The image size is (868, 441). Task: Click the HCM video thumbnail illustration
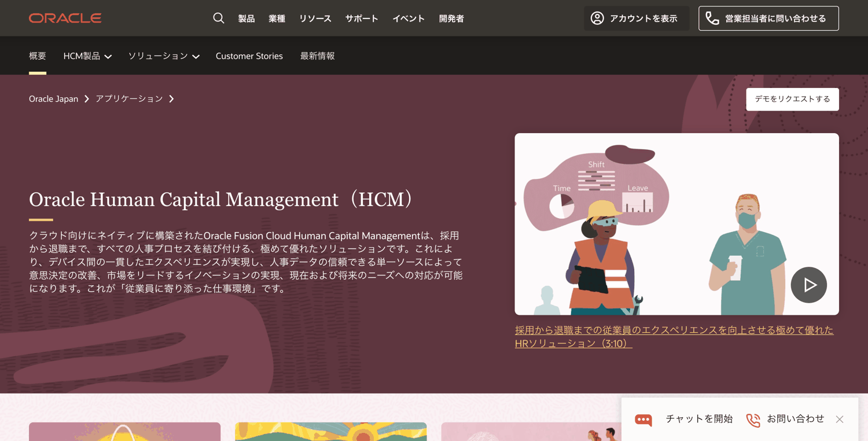coord(676,224)
